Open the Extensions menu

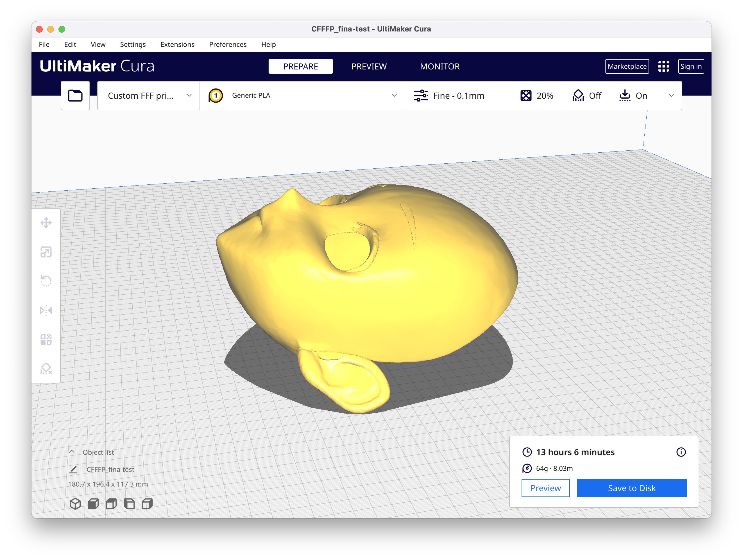click(x=177, y=45)
